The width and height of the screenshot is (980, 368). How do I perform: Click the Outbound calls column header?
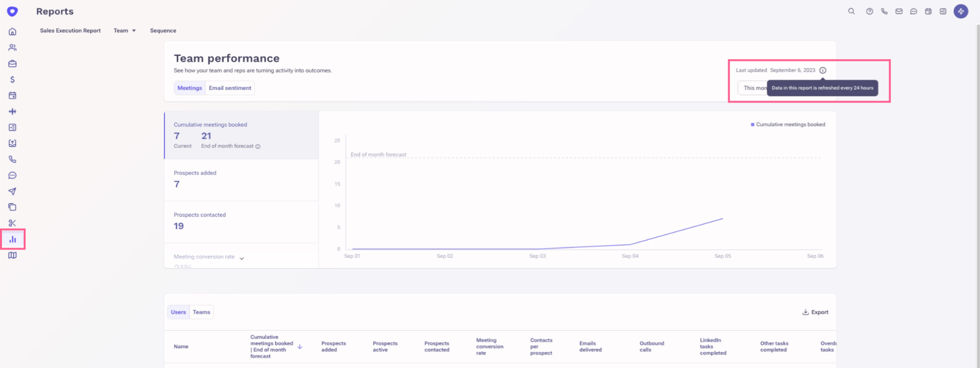coord(652,346)
